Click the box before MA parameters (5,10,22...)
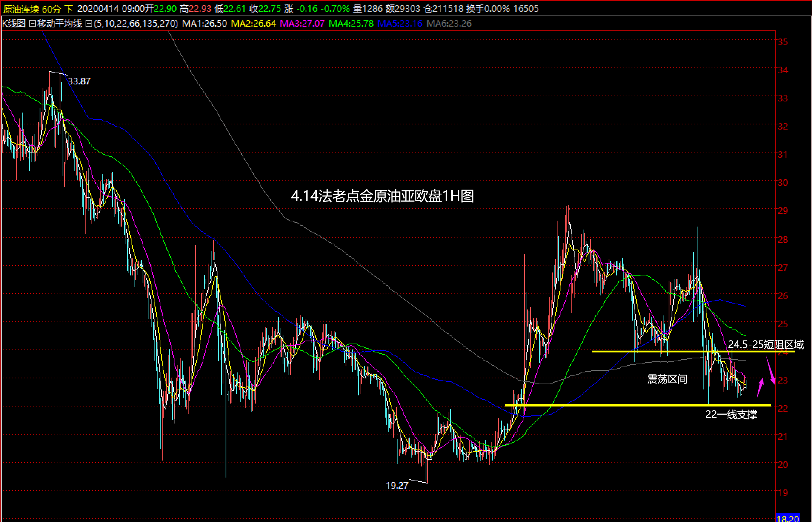812x522 pixels. (89, 24)
